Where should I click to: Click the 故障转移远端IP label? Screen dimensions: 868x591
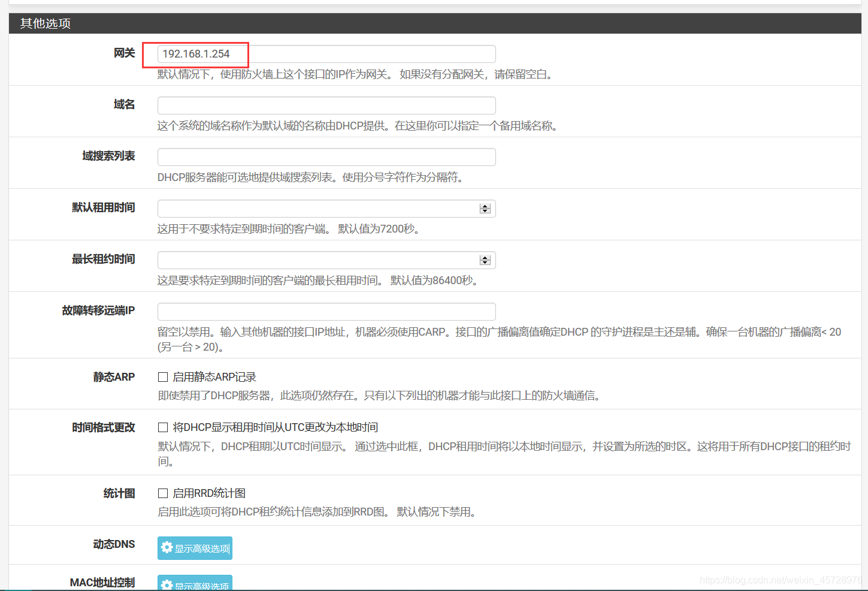tap(98, 310)
